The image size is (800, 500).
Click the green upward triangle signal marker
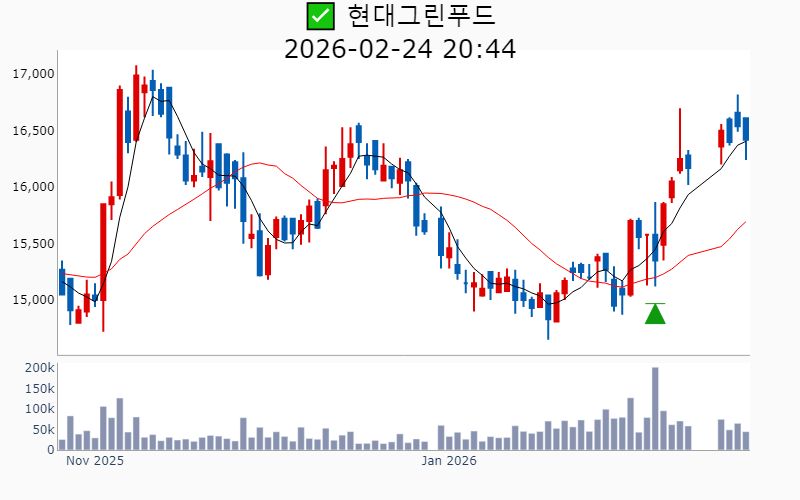[655, 314]
